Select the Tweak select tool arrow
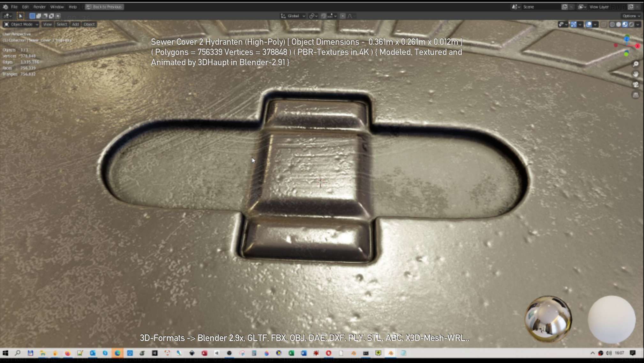 coord(20,16)
